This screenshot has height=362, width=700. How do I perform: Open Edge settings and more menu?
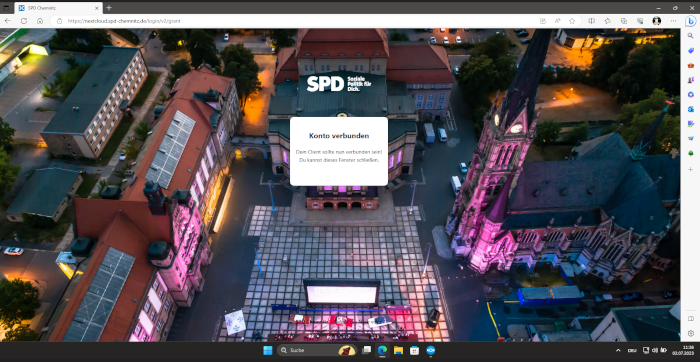point(673,21)
